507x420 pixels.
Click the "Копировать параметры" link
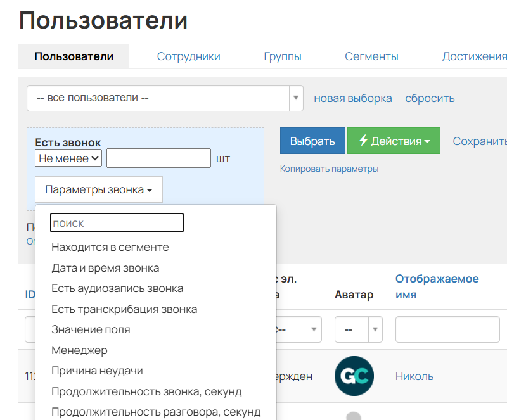coord(328,169)
